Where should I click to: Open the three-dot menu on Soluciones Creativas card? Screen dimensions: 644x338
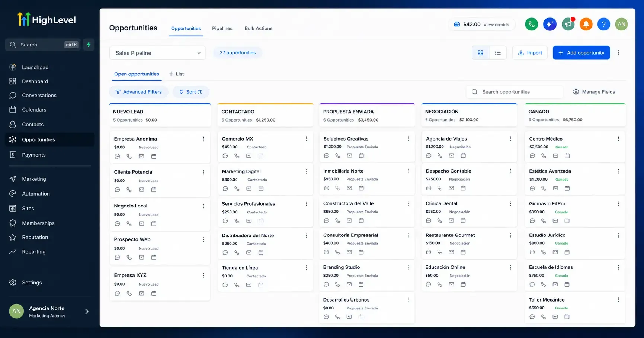pyautogui.click(x=408, y=139)
